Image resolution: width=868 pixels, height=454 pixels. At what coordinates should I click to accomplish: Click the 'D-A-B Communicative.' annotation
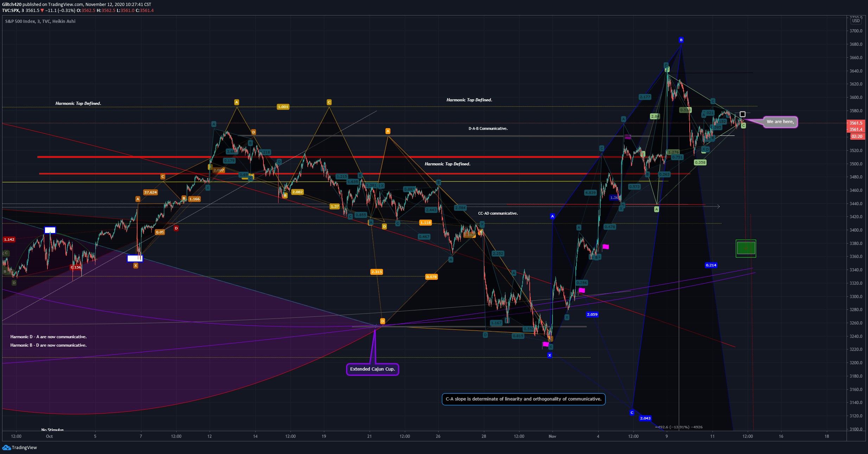pyautogui.click(x=488, y=128)
